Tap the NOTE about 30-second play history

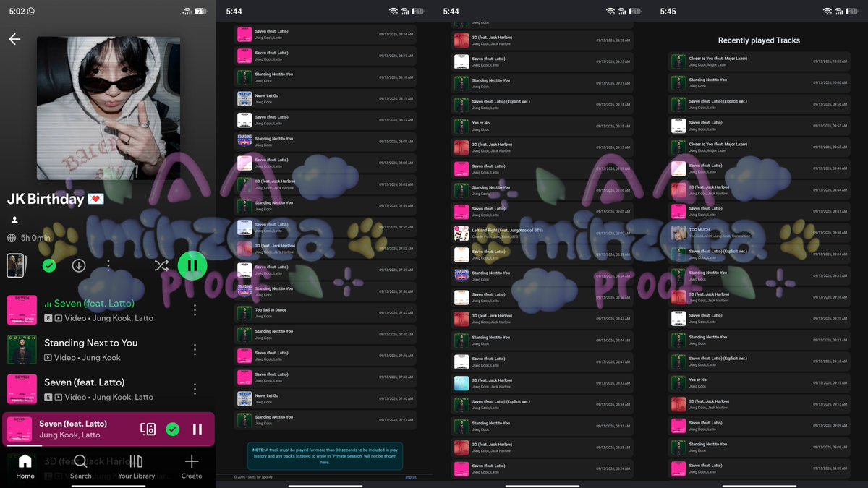click(325, 456)
